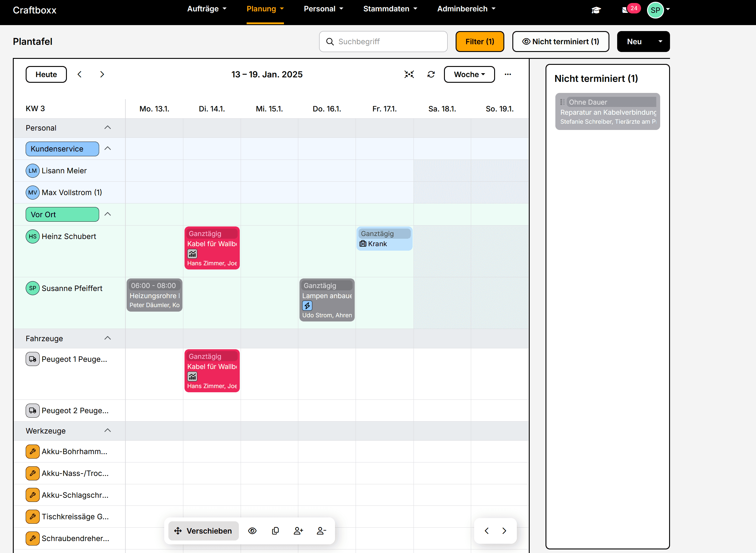
Task: Click the wrench icon next to Akku-Bohrhammer
Action: [33, 451]
